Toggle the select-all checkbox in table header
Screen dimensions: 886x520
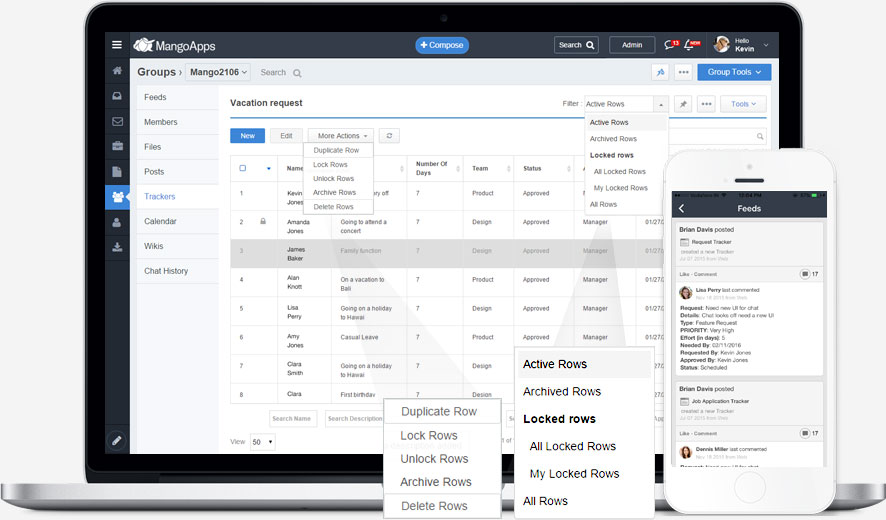click(x=242, y=168)
